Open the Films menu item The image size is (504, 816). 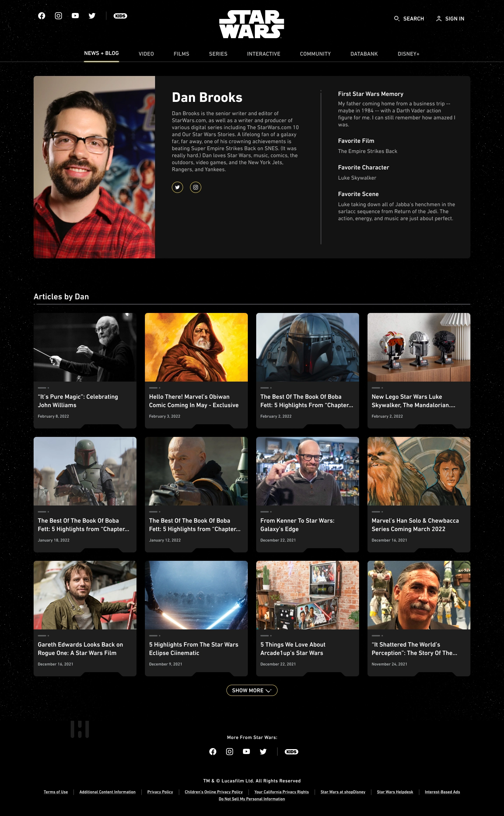tap(181, 54)
